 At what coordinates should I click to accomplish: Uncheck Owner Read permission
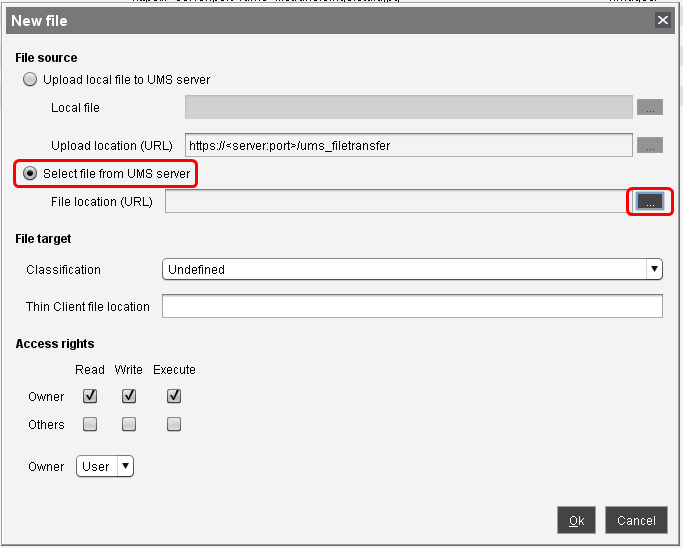90,396
